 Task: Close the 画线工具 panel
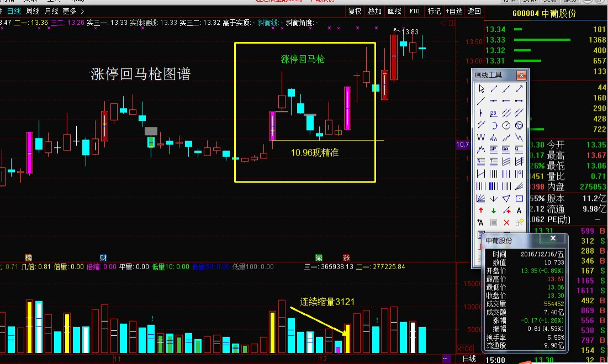click(521, 75)
